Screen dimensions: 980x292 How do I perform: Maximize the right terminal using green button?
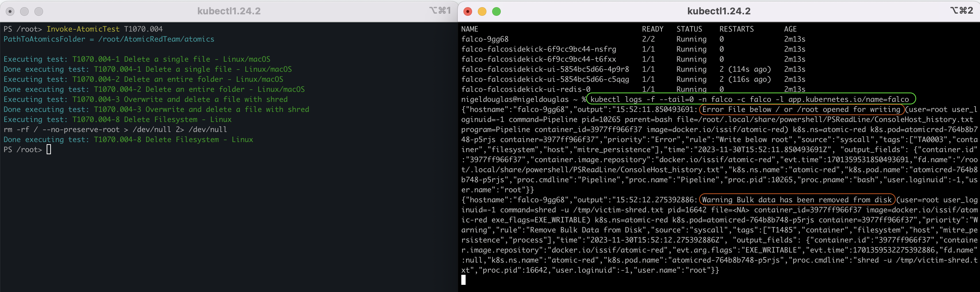496,11
